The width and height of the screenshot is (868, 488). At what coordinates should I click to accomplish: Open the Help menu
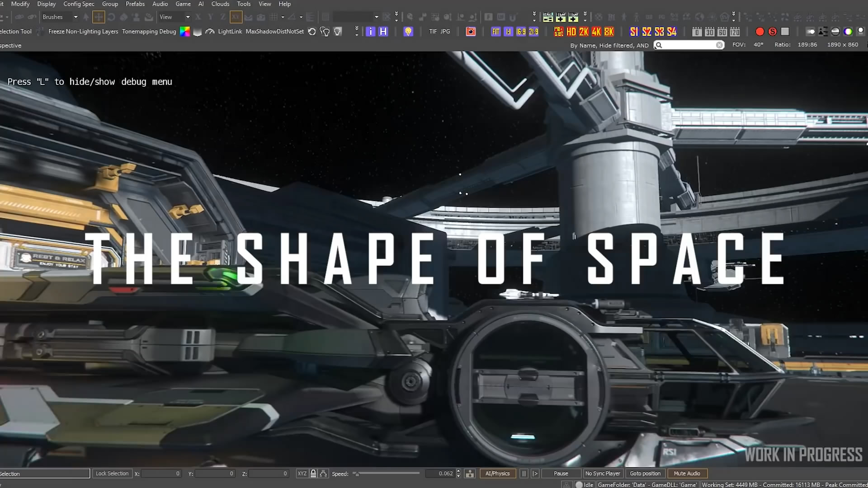pos(284,4)
